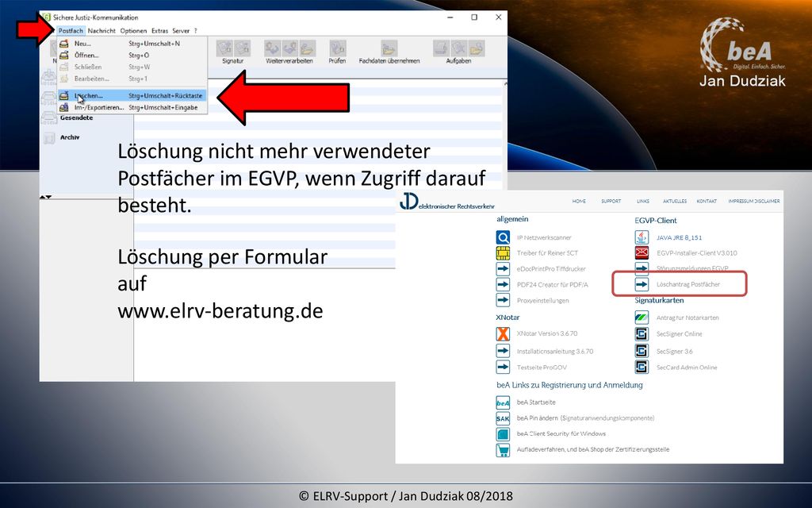812x508 pixels.
Task: Open the PDF24 Creator für PDF/A link
Action: tap(552, 285)
